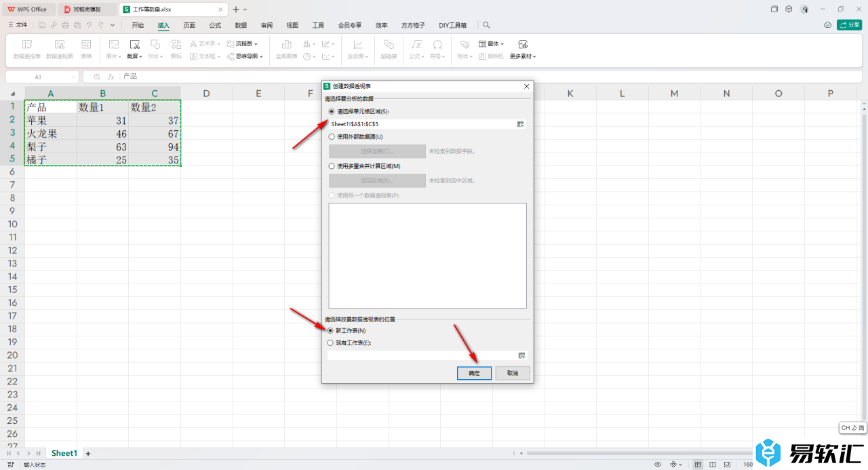The image size is (868, 470).
Task: Click the range picker icon beside Sheet1!$A$1:$C$5
Action: [x=521, y=124]
